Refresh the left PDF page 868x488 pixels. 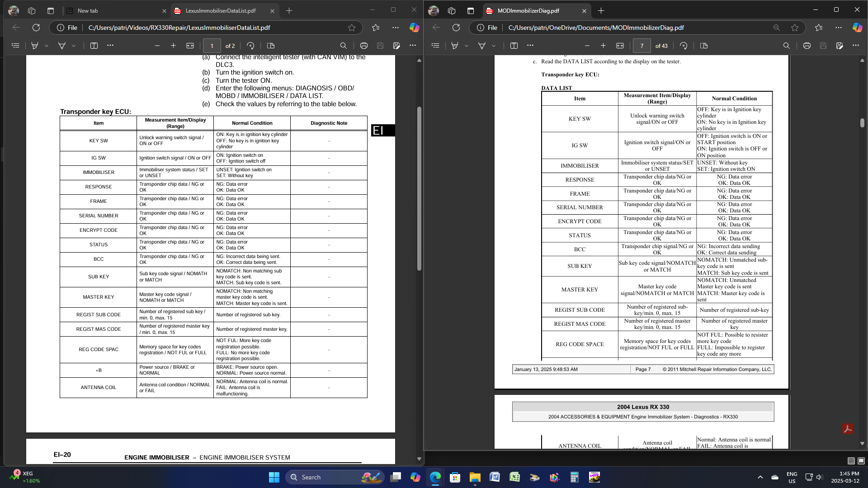36,28
